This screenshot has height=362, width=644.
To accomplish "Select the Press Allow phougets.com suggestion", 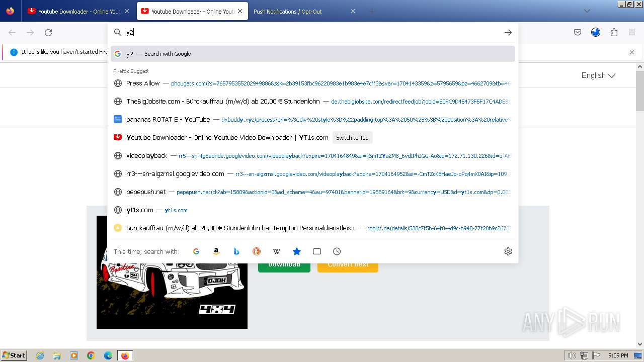I will coord(313,83).
